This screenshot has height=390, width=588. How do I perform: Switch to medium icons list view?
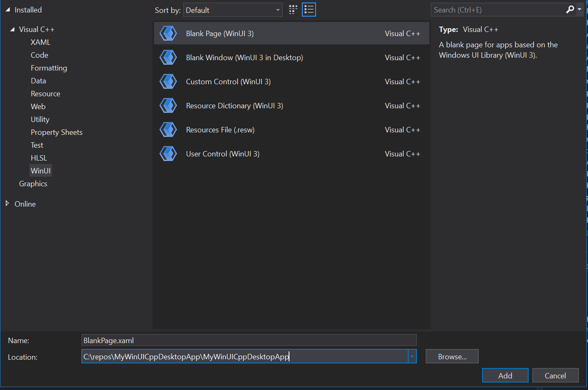(x=309, y=10)
